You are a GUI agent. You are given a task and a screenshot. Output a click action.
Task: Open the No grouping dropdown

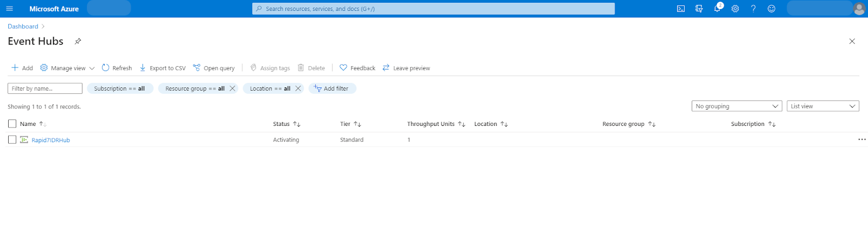(737, 106)
